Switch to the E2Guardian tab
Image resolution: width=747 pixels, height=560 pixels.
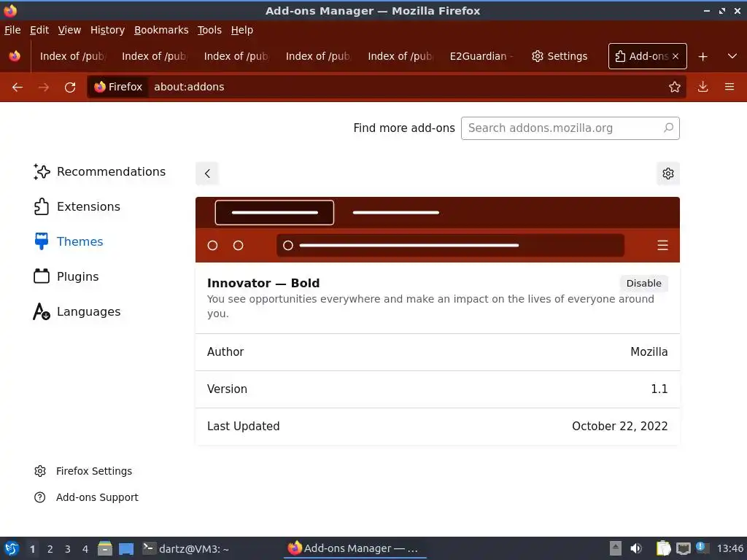481,56
